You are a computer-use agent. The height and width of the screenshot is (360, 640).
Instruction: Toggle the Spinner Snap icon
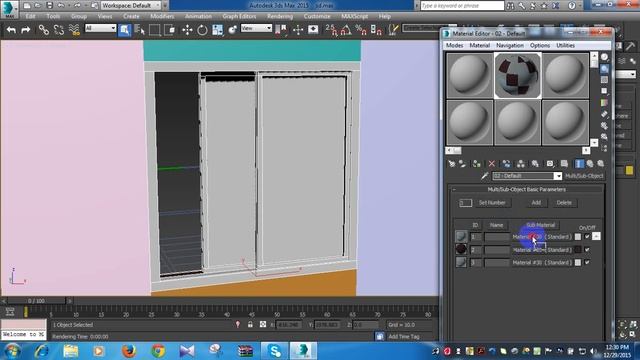pyautogui.click(x=376, y=30)
